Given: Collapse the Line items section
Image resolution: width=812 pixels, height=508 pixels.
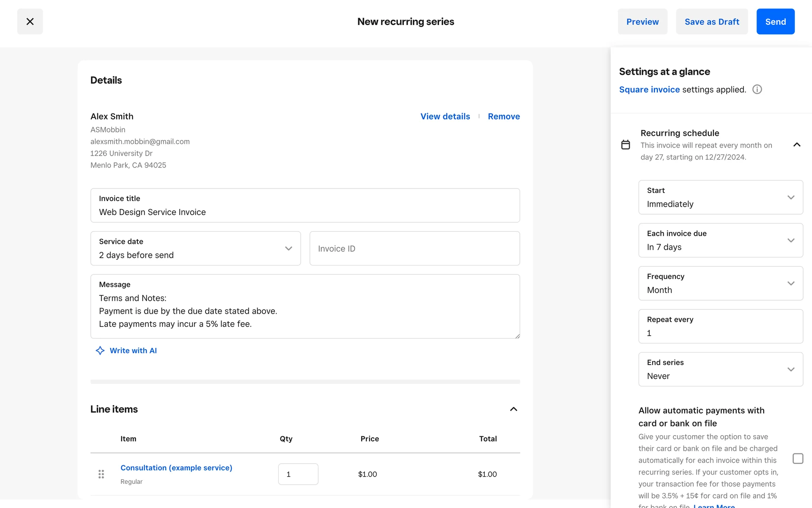Looking at the screenshot, I should [513, 409].
